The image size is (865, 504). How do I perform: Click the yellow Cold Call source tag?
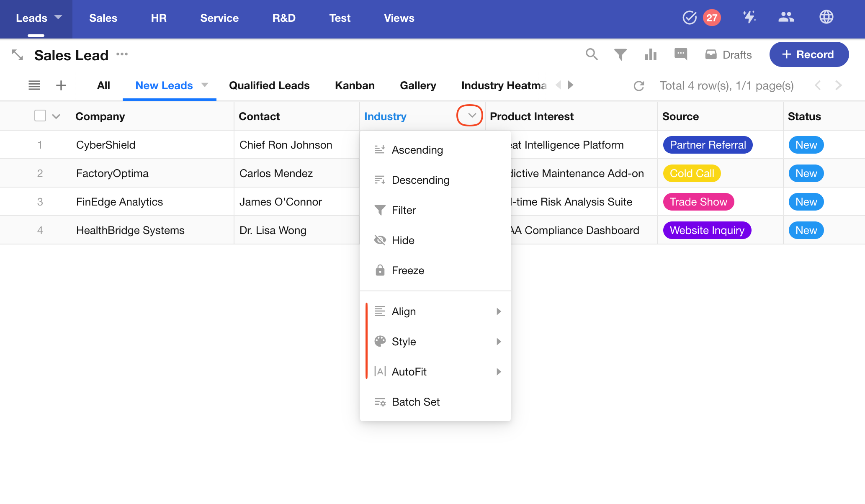[x=692, y=173]
